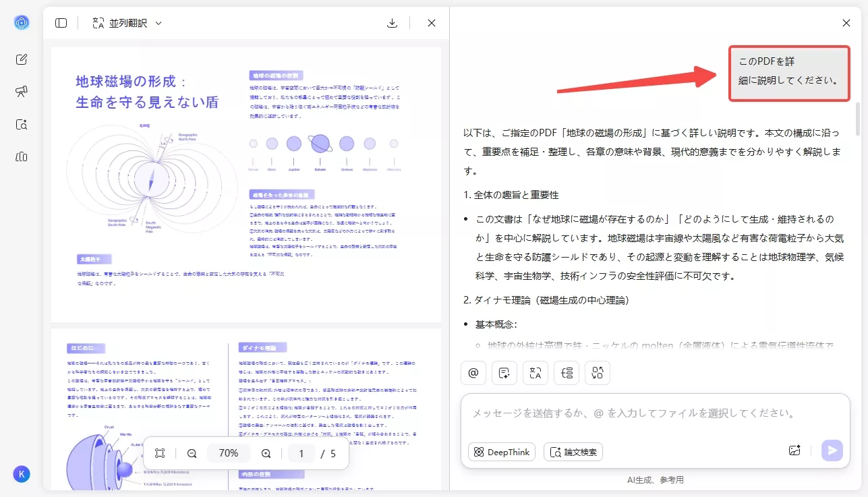This screenshot has width=868, height=497.
Task: Toggle fit-to-page view in the zoom toolbar
Action: pos(160,453)
